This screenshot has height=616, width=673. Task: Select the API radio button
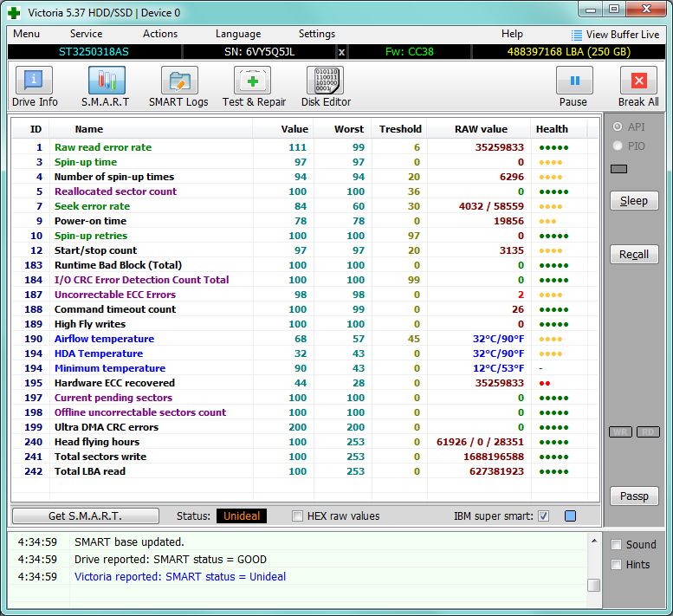pos(618,126)
